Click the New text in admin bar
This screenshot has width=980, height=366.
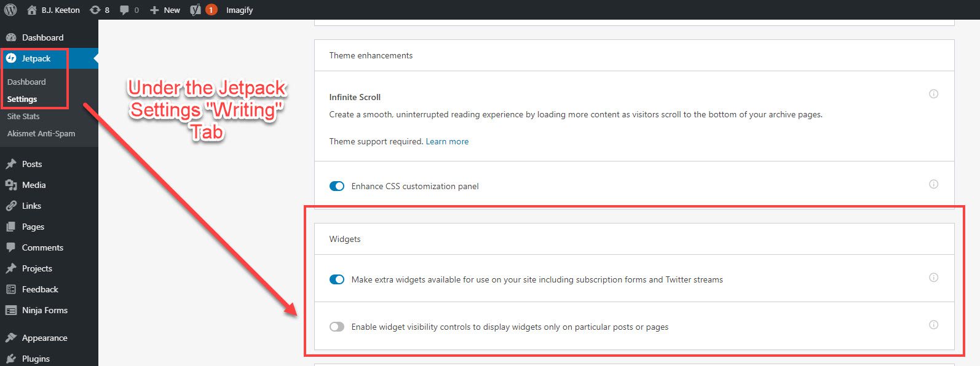point(172,10)
